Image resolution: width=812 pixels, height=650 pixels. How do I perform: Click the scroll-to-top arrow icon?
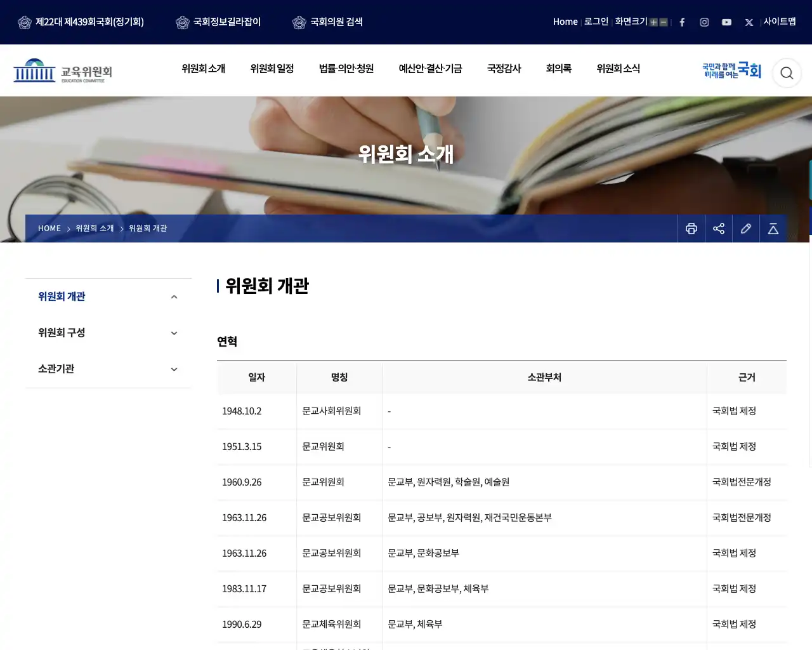773,229
